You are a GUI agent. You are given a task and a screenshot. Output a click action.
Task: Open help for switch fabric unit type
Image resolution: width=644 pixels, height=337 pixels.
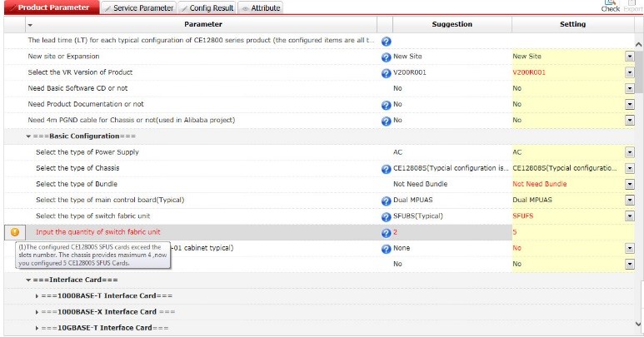386,217
